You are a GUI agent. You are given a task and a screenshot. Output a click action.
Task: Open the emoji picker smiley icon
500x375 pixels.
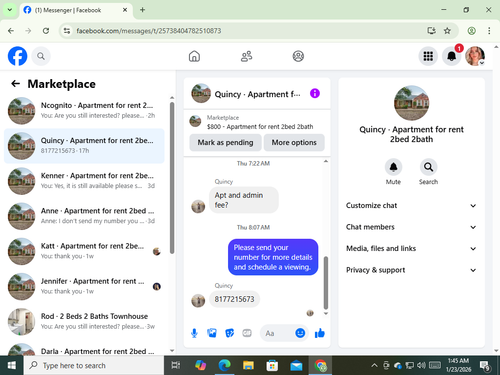coord(300,333)
